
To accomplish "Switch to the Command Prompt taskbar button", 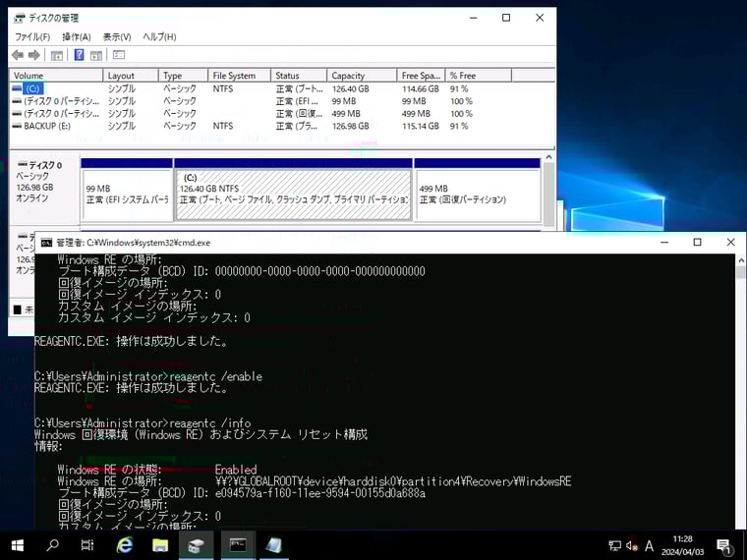I will coord(238,544).
